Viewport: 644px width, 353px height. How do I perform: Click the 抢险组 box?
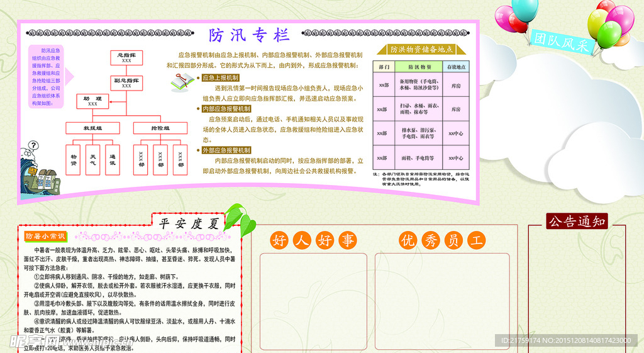click(x=160, y=128)
